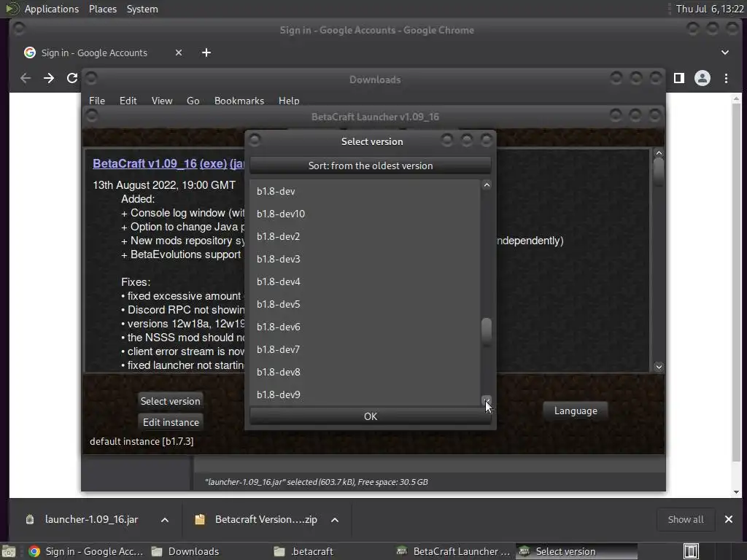Click Edit instance in BetaCraft launcher
The height and width of the screenshot is (560, 747).
tap(171, 422)
